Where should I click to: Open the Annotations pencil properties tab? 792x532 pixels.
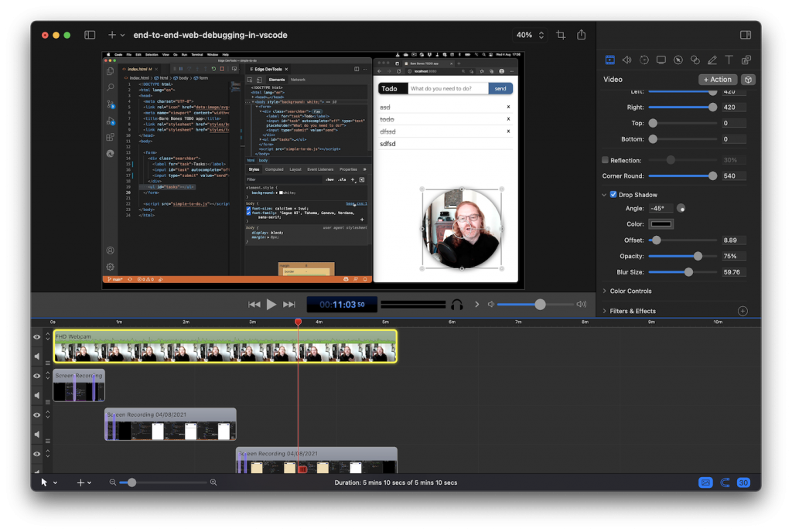(x=712, y=60)
